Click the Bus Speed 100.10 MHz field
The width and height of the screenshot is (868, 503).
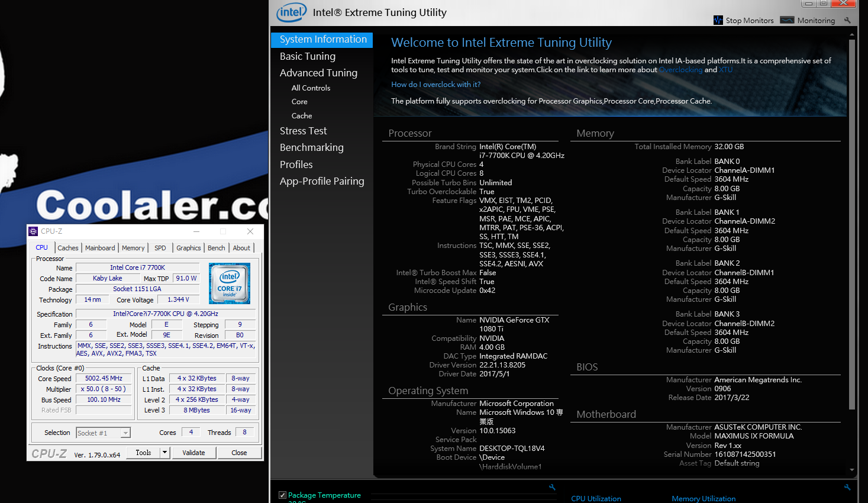(x=104, y=400)
